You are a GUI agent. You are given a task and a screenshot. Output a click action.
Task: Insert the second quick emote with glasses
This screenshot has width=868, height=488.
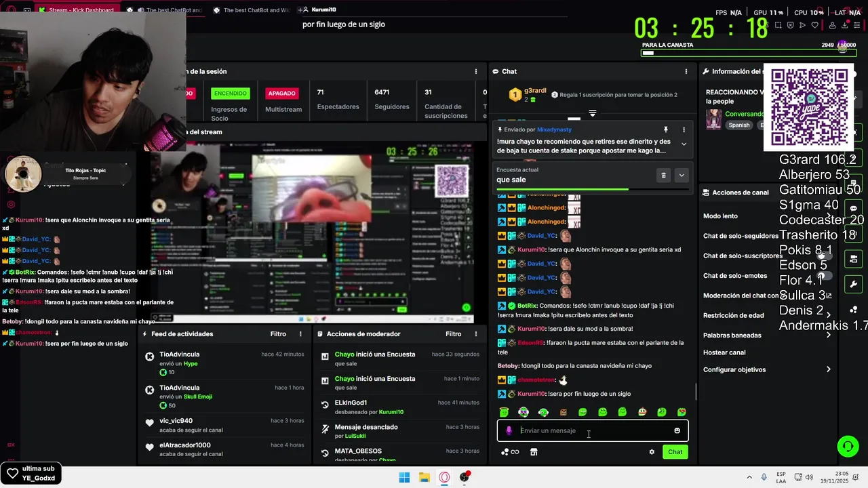[524, 412]
